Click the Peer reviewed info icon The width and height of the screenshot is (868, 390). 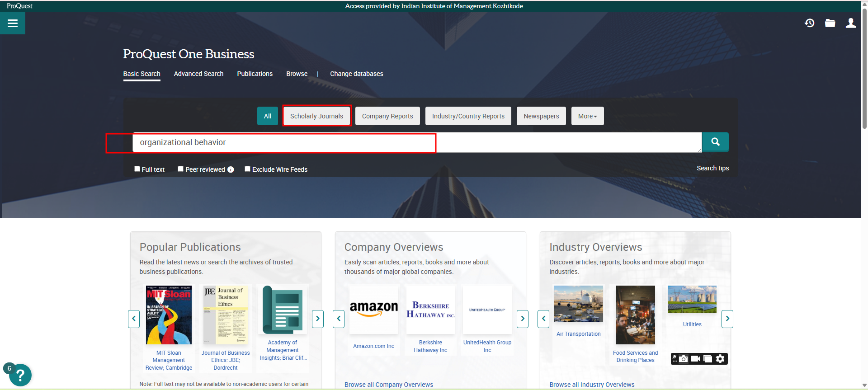click(x=231, y=169)
